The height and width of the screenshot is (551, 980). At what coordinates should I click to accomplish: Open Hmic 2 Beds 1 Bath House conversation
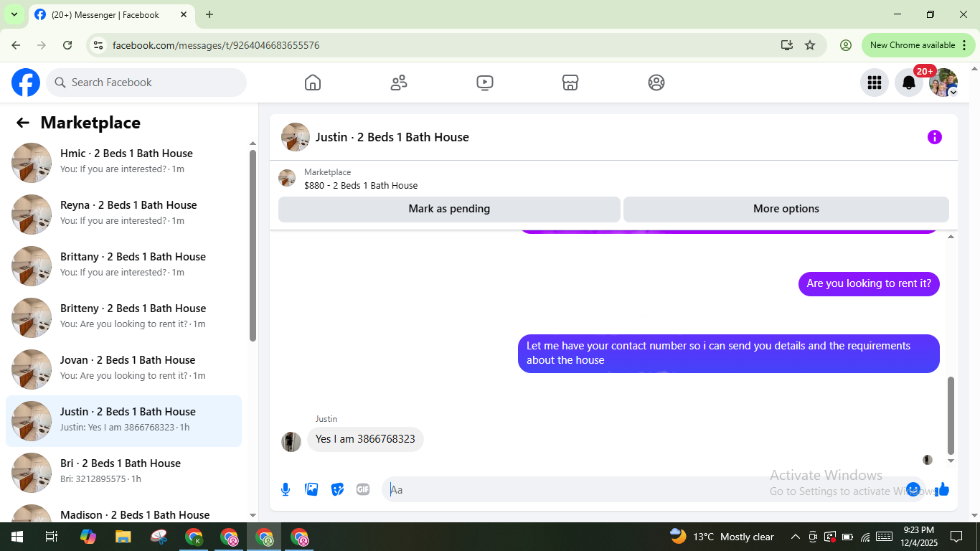point(123,162)
